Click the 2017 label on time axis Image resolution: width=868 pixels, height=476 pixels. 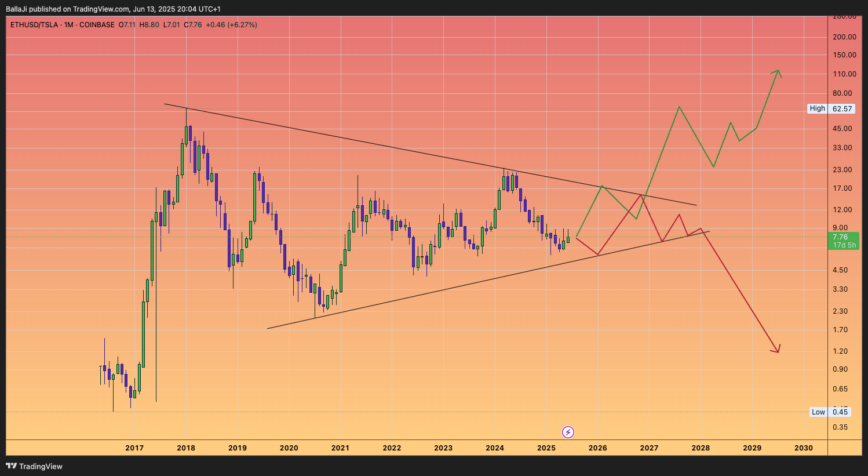click(134, 448)
